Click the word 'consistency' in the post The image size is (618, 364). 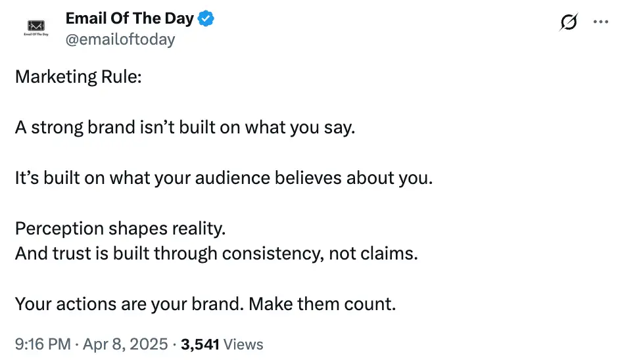click(x=273, y=254)
